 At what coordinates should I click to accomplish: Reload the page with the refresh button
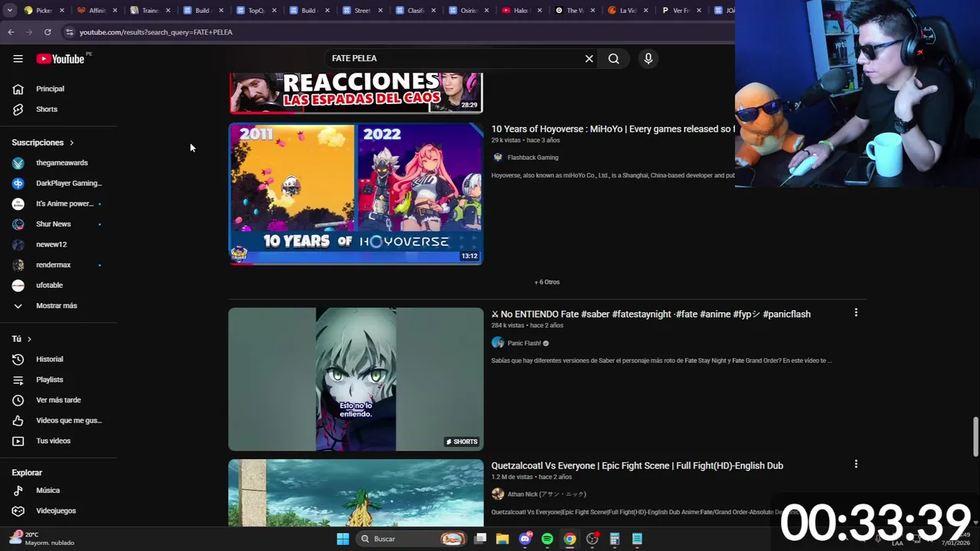47,32
